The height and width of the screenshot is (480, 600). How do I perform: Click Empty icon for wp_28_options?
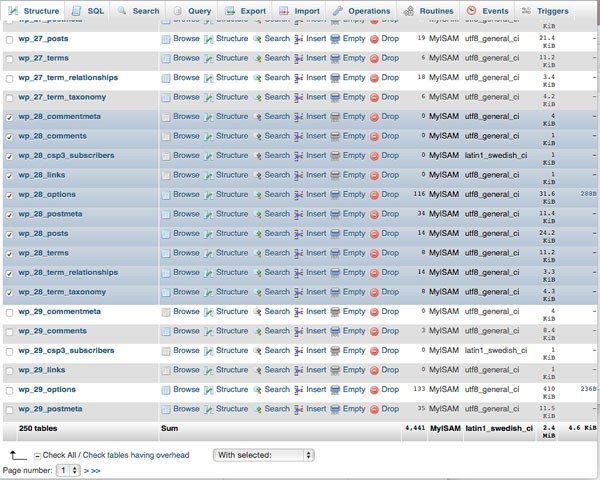(x=335, y=195)
